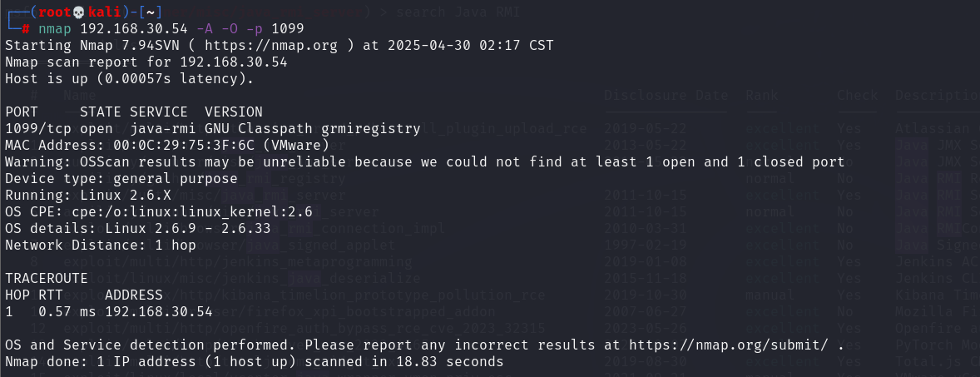Image resolution: width=980 pixels, height=377 pixels.
Task: Click the VERSION column header
Action: tap(234, 112)
